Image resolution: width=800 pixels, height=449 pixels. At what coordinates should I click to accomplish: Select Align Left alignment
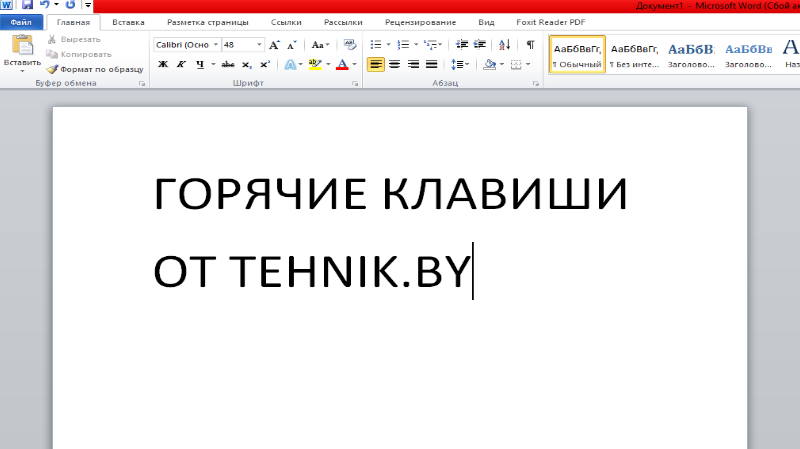tap(376, 64)
